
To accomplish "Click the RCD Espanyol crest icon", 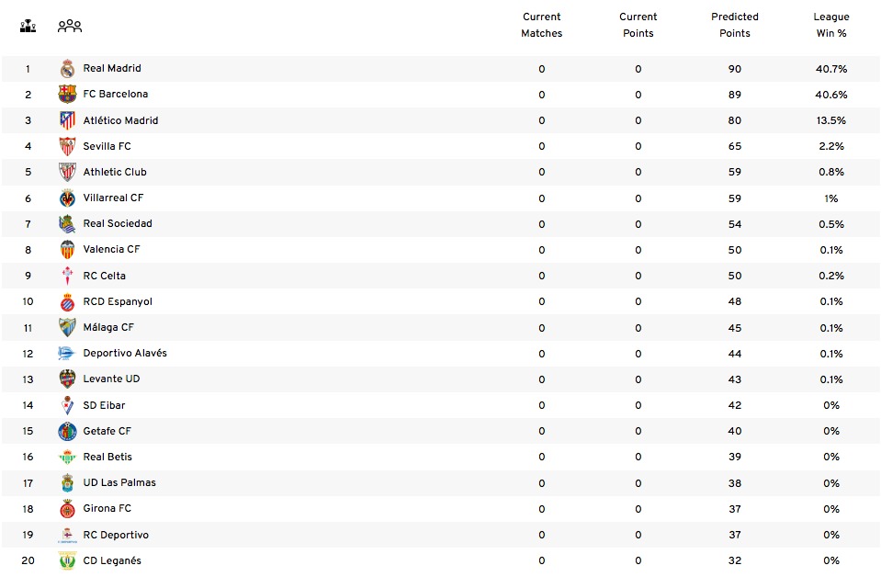I will pyautogui.click(x=67, y=302).
